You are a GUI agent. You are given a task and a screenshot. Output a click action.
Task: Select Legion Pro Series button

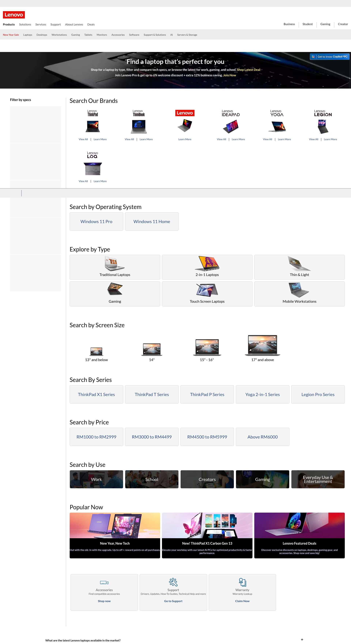[x=318, y=395]
